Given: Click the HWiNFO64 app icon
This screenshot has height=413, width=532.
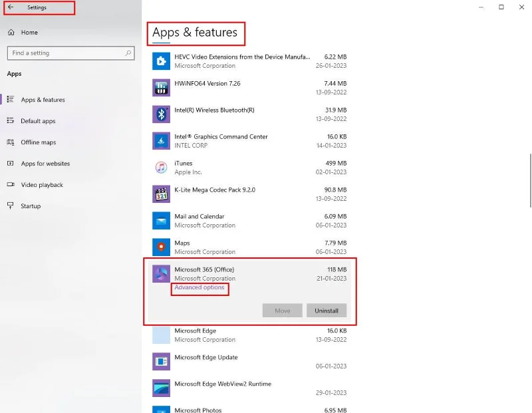Looking at the screenshot, I should coord(161,88).
